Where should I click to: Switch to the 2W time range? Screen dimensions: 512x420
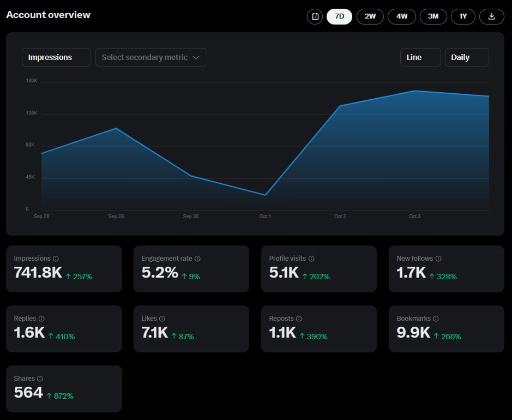tap(370, 16)
